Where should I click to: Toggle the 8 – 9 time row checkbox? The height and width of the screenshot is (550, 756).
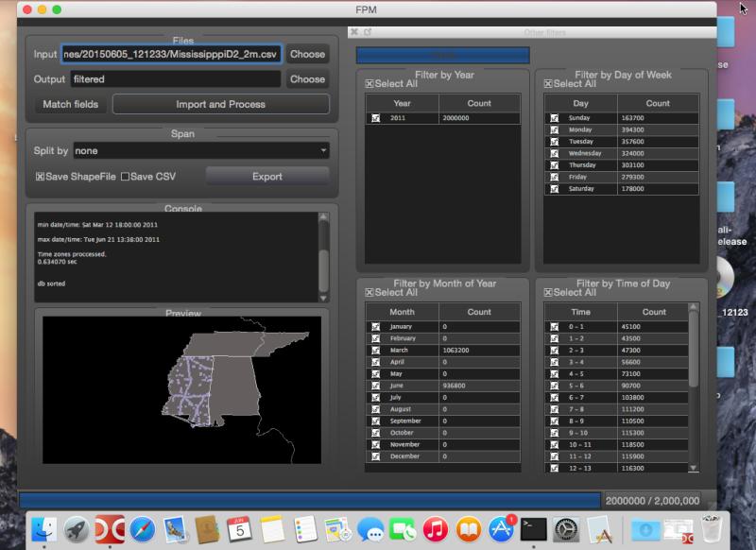coord(555,421)
